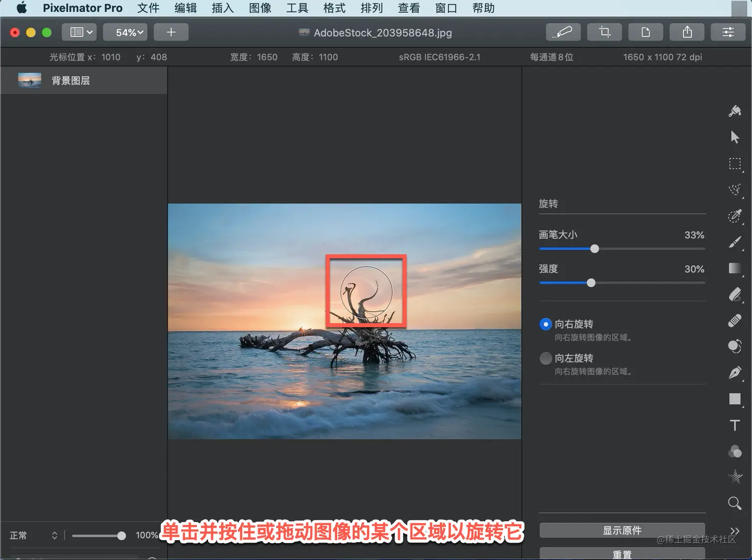Expand more tools with double chevron
This screenshot has width=752, height=560.
[735, 531]
